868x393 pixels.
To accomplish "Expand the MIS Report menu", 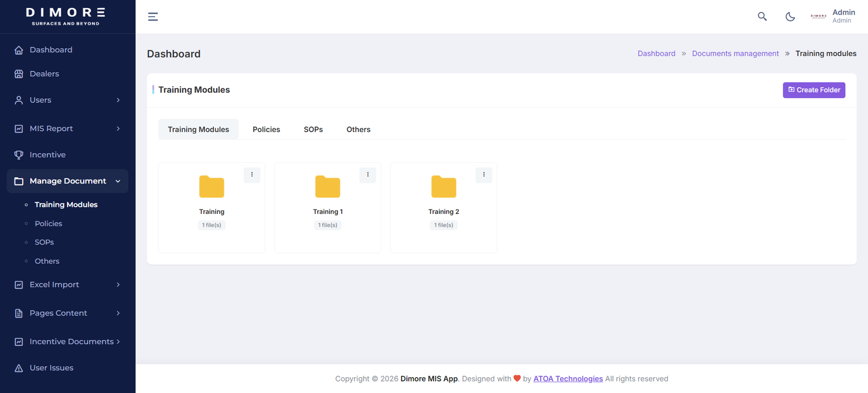I will pyautogui.click(x=68, y=129).
